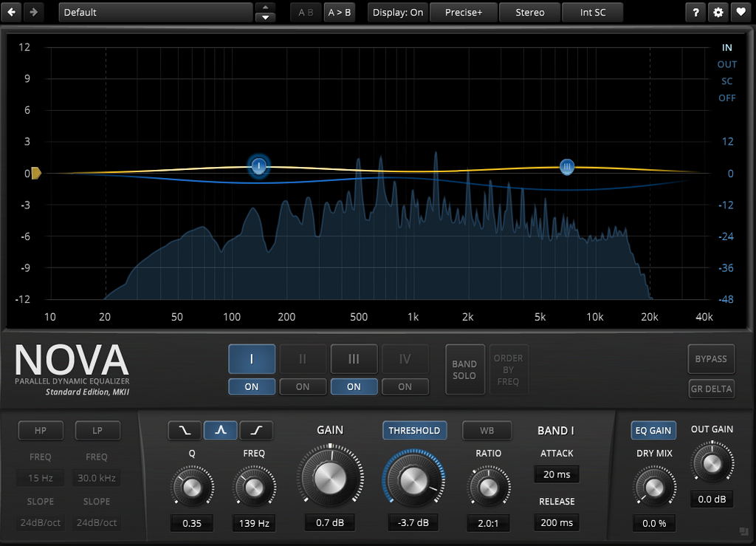756x546 pixels.
Task: Select band IV tab
Action: pos(405,359)
